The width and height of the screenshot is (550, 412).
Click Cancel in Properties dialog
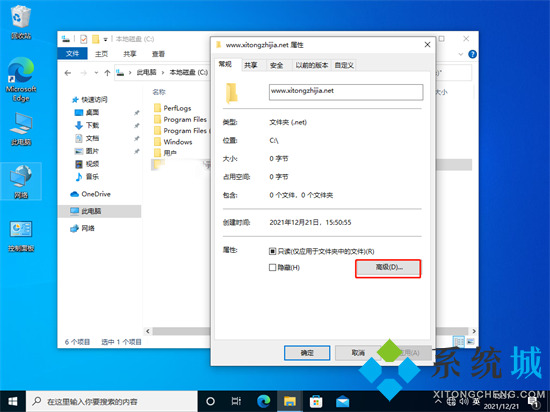358,352
